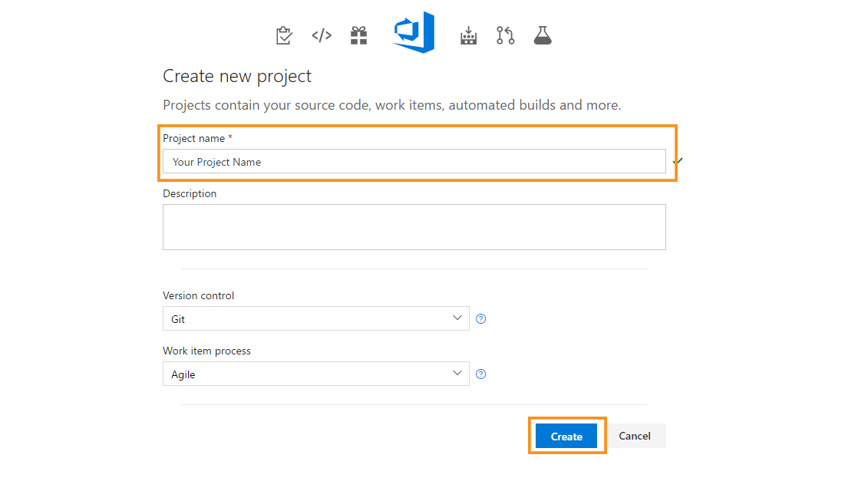The width and height of the screenshot is (868, 491).
Task: Click the blue Visual Studio Team Services logo
Action: tap(414, 33)
